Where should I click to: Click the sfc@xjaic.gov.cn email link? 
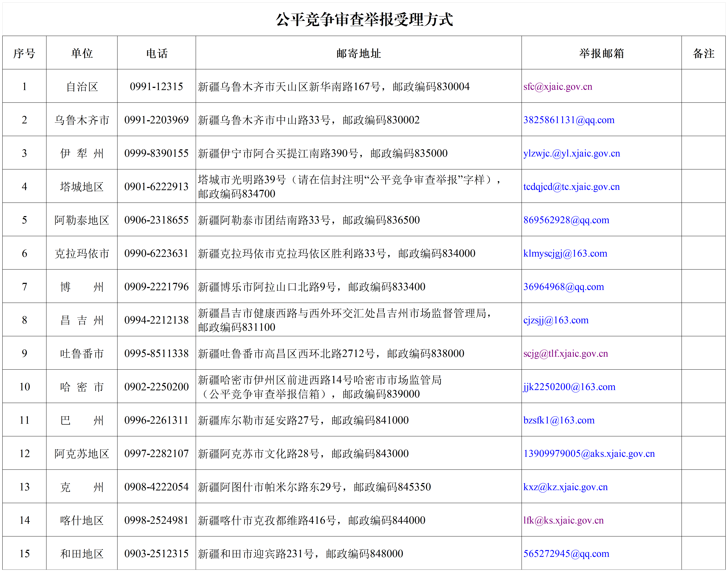click(x=558, y=87)
